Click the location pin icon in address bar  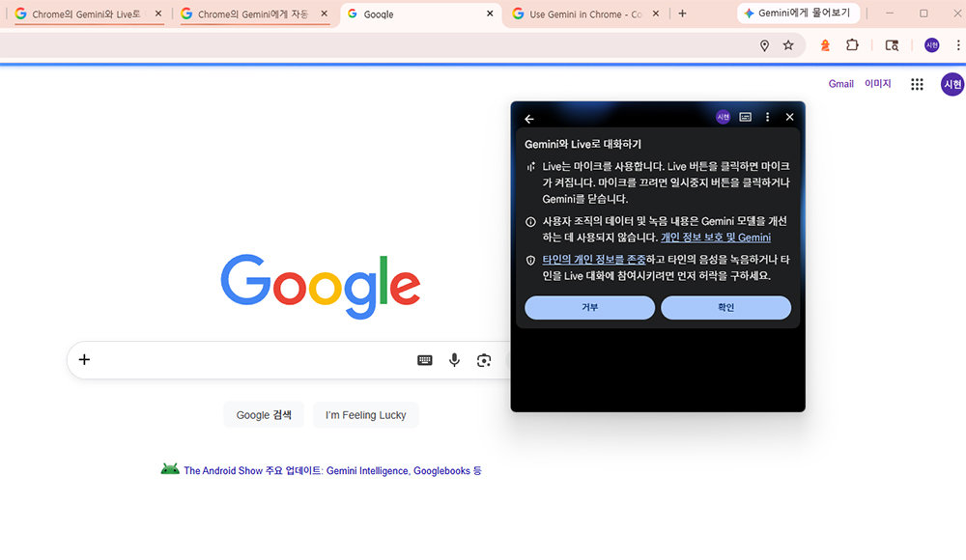(x=764, y=45)
